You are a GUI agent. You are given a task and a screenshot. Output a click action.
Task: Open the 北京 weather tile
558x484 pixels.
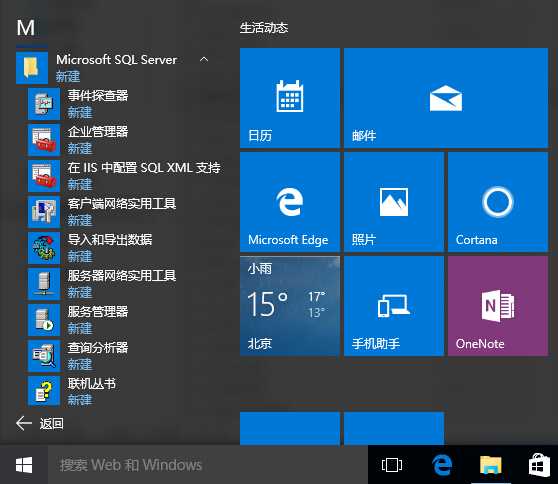[x=290, y=306]
